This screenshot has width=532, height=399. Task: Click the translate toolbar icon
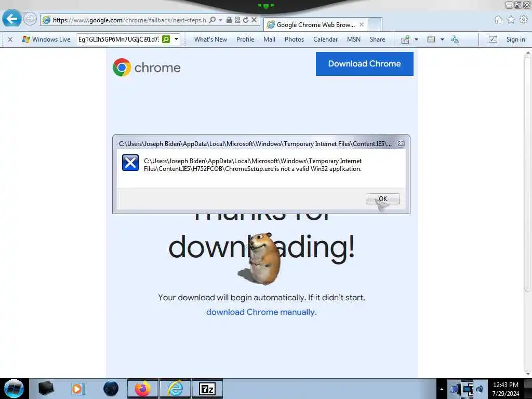(455, 39)
